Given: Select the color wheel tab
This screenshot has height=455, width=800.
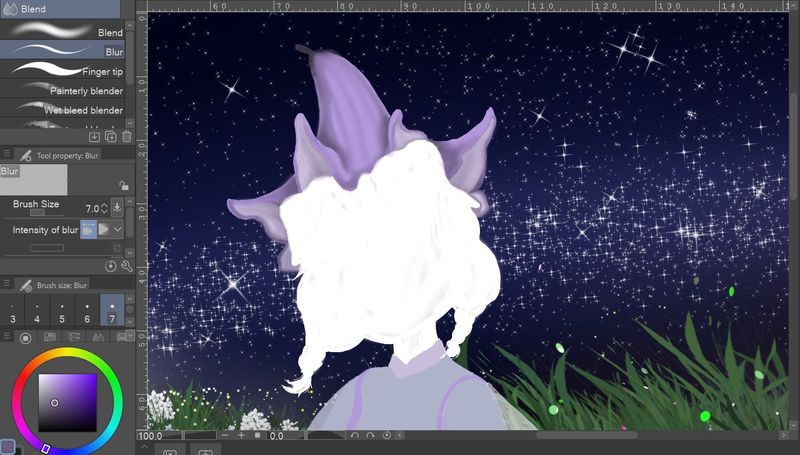Looking at the screenshot, I should (x=25, y=337).
